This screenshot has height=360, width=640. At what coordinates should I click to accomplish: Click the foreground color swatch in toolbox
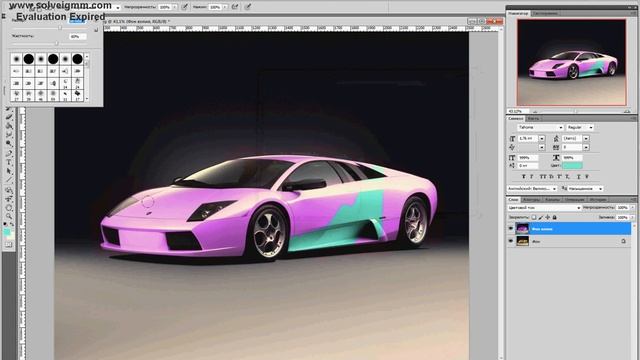(x=7, y=232)
